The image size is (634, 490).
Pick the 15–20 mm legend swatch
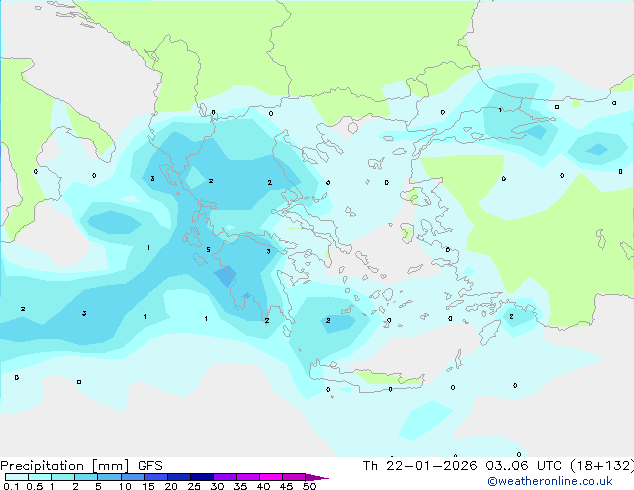point(156,477)
